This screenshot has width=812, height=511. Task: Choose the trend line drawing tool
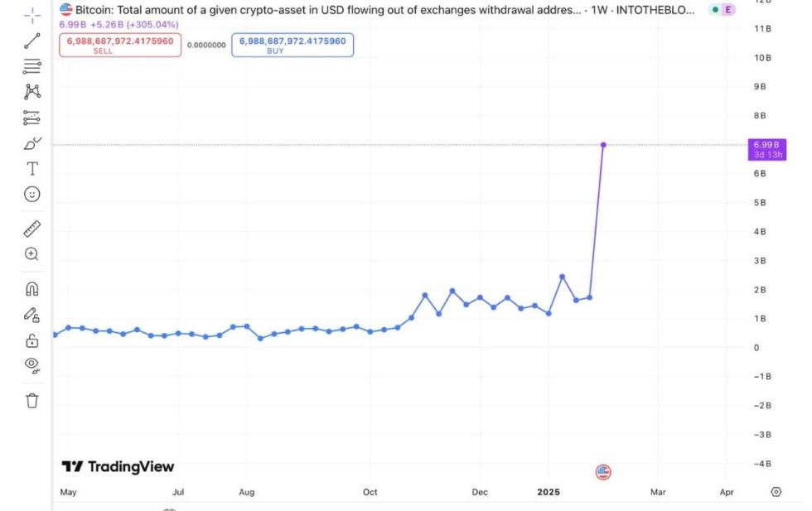(x=32, y=41)
